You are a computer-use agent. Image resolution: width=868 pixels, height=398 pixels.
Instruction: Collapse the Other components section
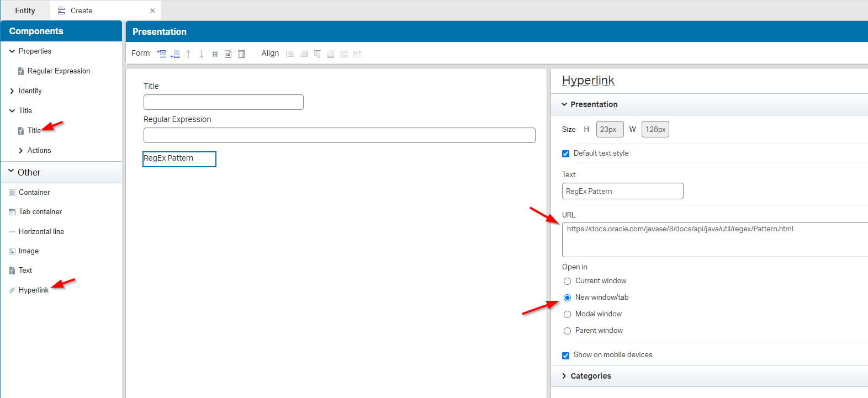click(x=11, y=172)
